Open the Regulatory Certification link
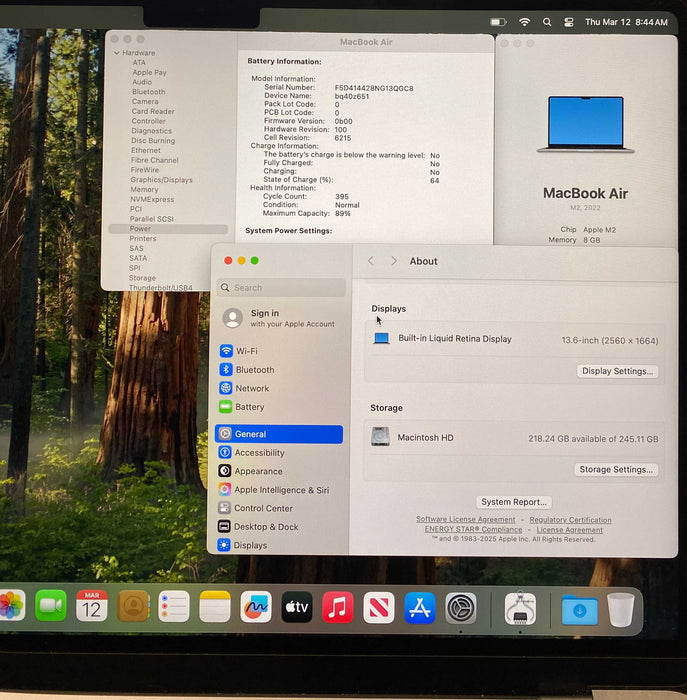687x700 pixels. 570,520
